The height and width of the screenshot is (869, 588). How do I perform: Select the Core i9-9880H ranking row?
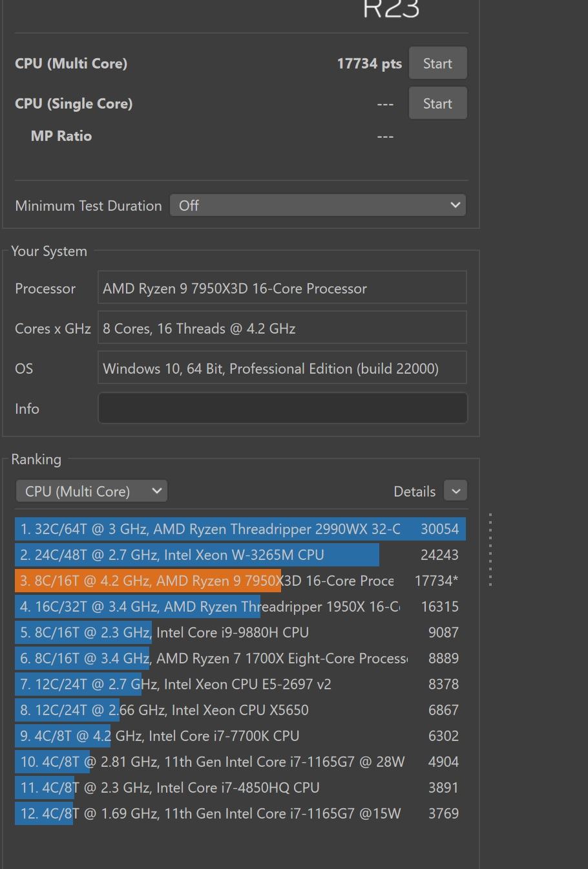[x=239, y=632]
